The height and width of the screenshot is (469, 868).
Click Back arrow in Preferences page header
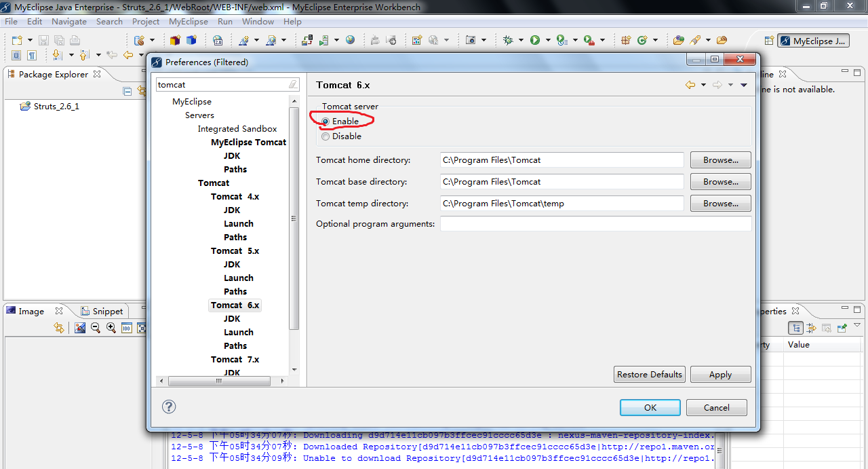tap(690, 85)
